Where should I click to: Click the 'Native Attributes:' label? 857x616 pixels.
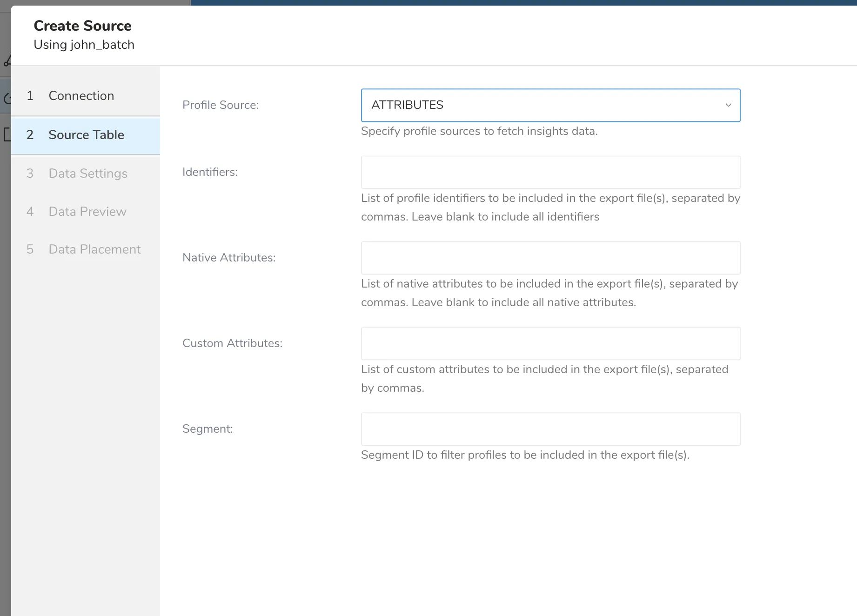tap(229, 258)
